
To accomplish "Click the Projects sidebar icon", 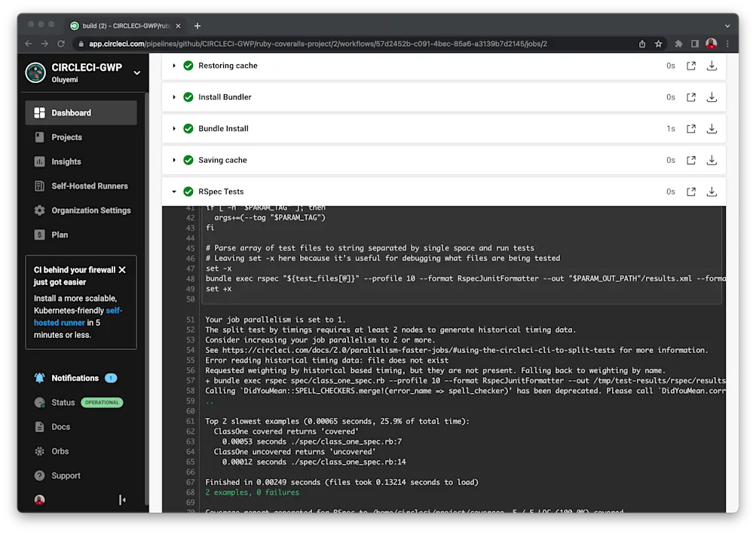I will [x=39, y=137].
